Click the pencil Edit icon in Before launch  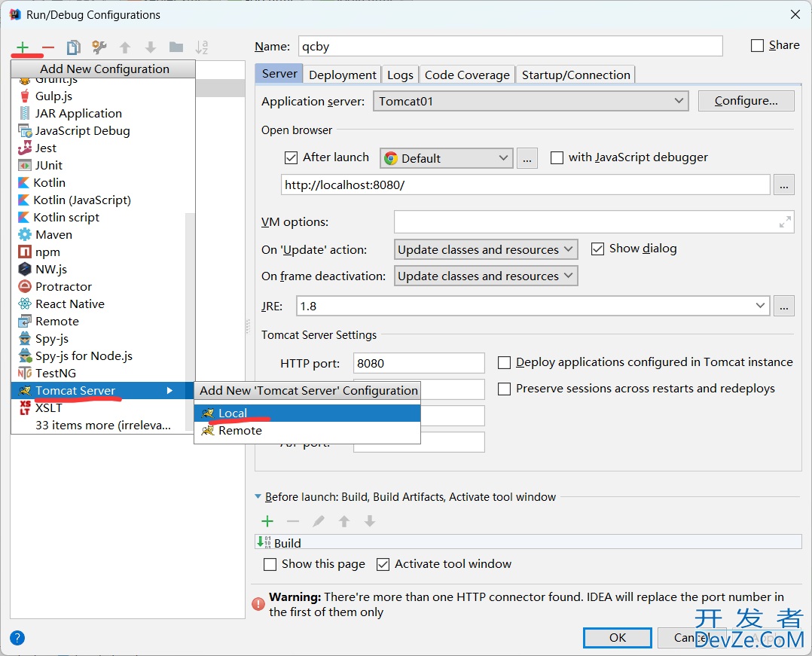[319, 521]
